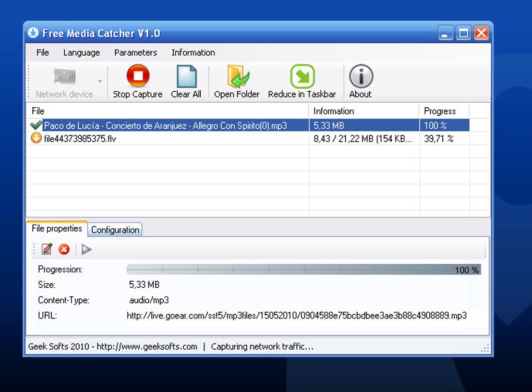
Task: Click the Stop Capture red button icon
Action: click(138, 76)
